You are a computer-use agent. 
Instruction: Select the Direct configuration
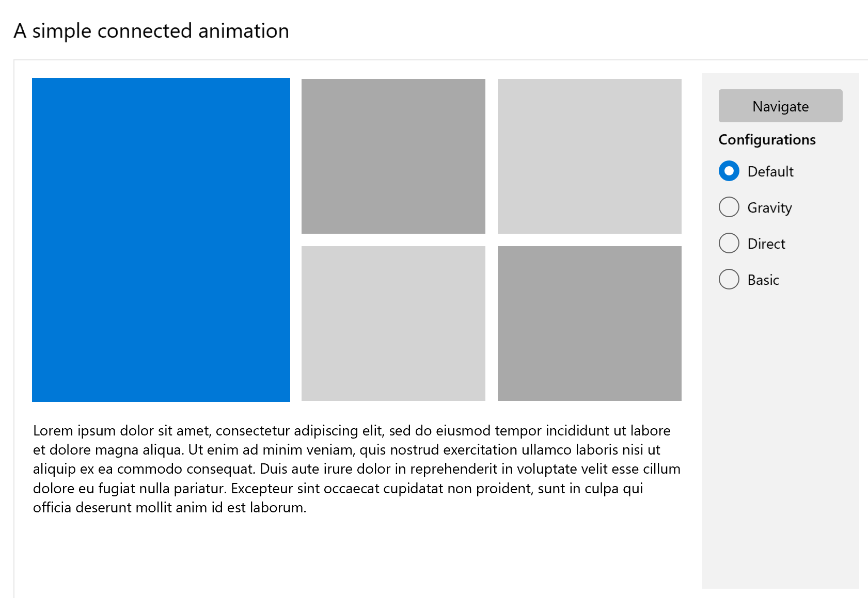[x=729, y=243]
